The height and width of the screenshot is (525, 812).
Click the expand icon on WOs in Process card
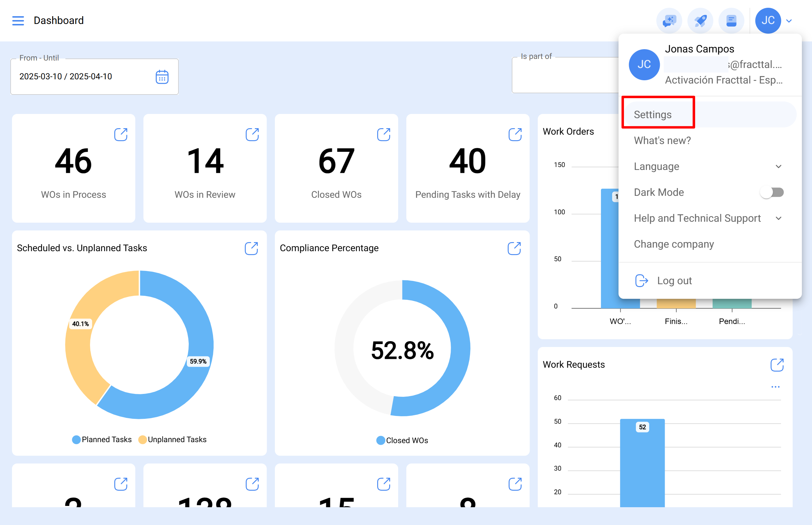[x=121, y=134]
